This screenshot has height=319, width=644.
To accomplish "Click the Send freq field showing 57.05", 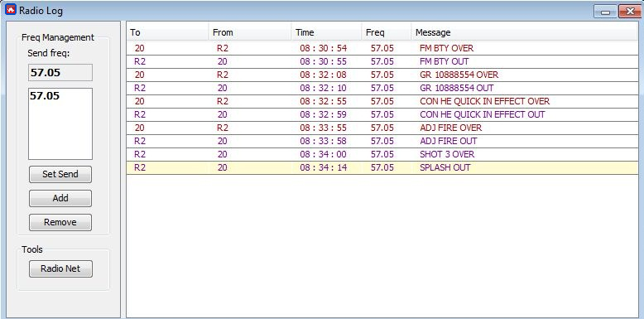I will pos(60,72).
